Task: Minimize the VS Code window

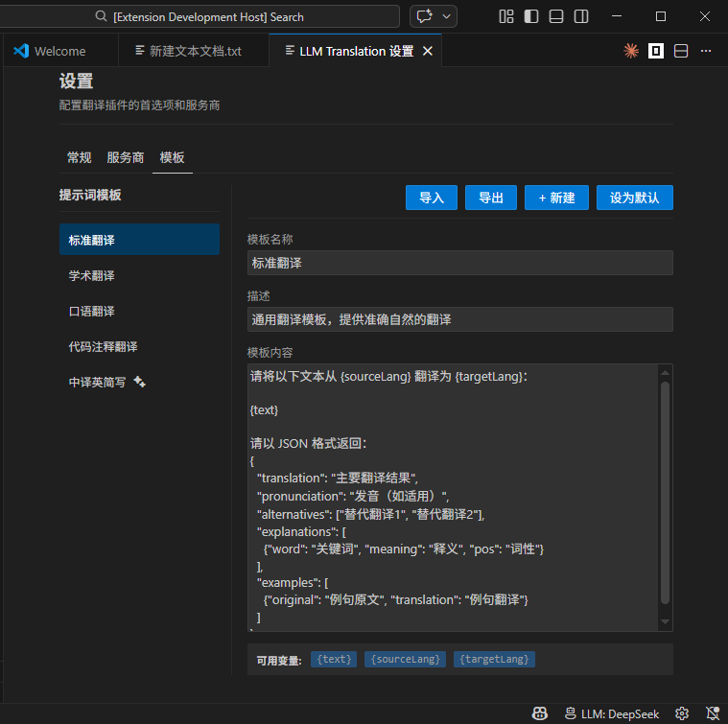Action: (x=617, y=16)
